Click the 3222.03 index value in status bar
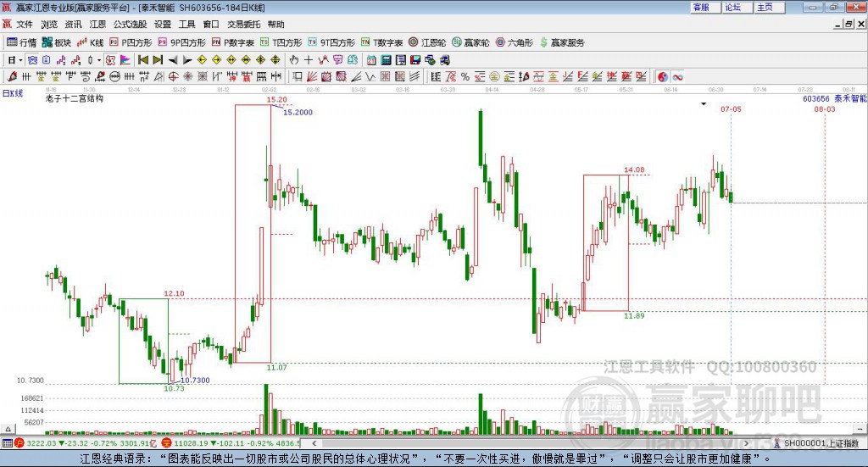Screen dimensions: 868x467 click(42, 443)
